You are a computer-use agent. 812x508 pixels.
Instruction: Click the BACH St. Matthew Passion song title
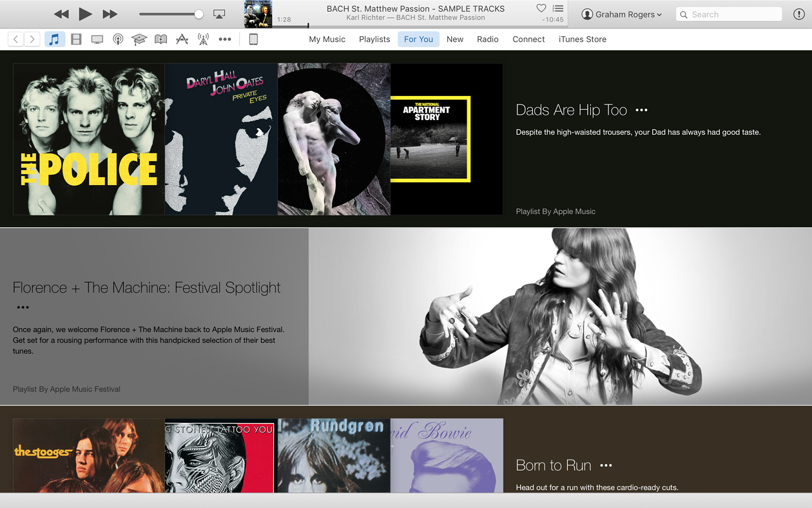click(x=416, y=8)
